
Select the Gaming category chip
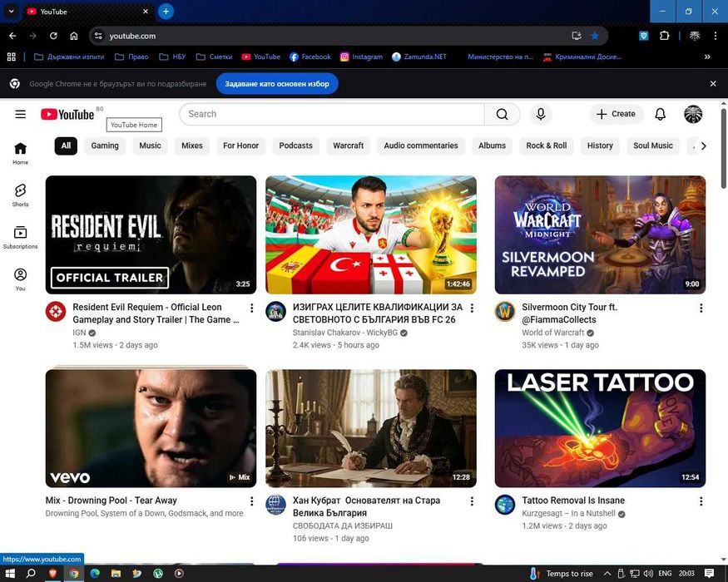[105, 145]
